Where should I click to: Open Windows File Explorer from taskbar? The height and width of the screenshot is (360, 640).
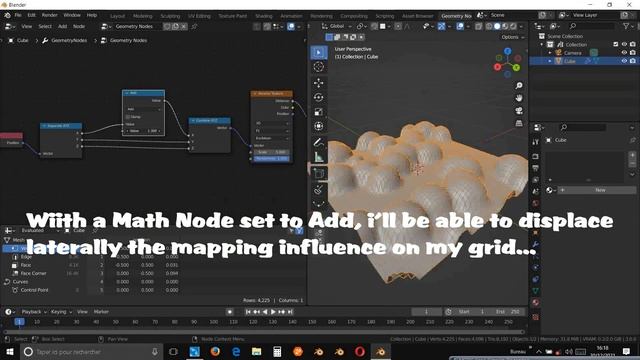pyautogui.click(x=256, y=351)
